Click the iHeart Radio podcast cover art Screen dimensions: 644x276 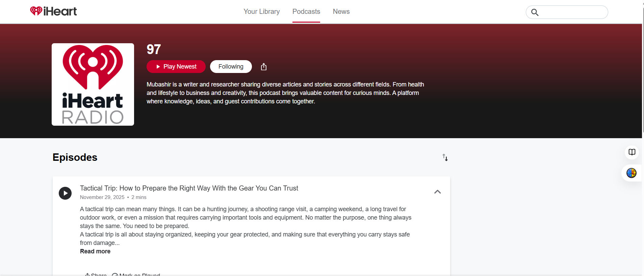[93, 84]
